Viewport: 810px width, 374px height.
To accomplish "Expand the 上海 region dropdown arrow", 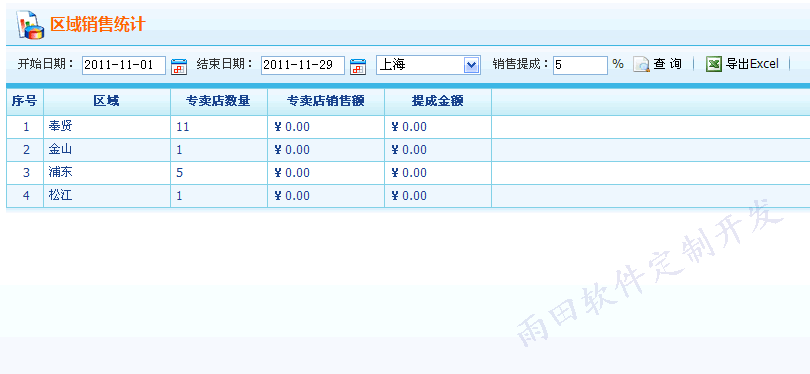I will [472, 65].
